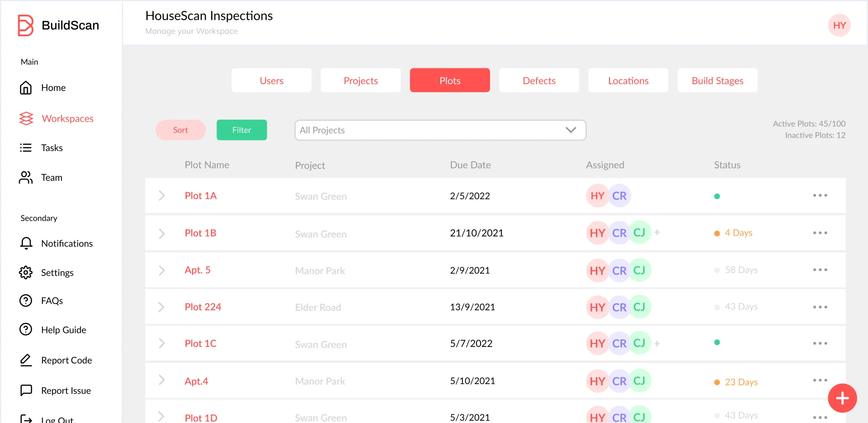The height and width of the screenshot is (423, 868).
Task: Expand the Plot 224 row chevron
Action: pyautogui.click(x=161, y=307)
